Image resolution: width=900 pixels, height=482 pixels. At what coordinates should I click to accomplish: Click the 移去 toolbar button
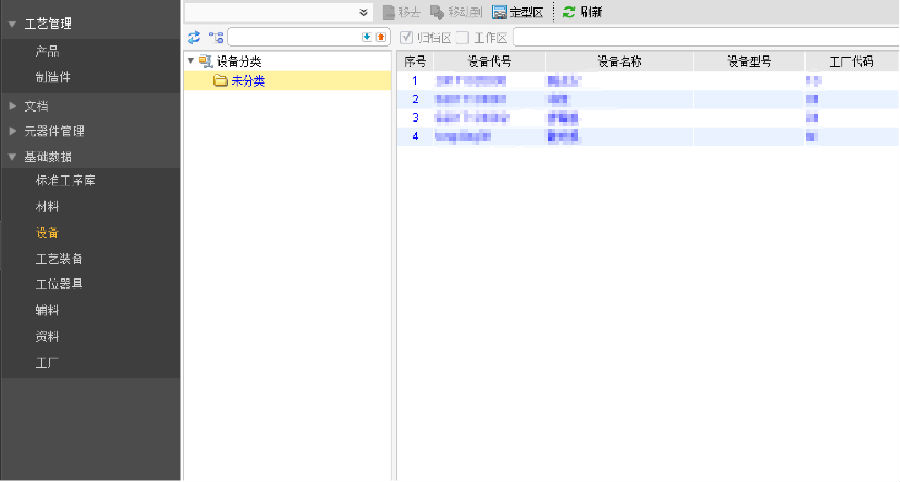tap(402, 12)
